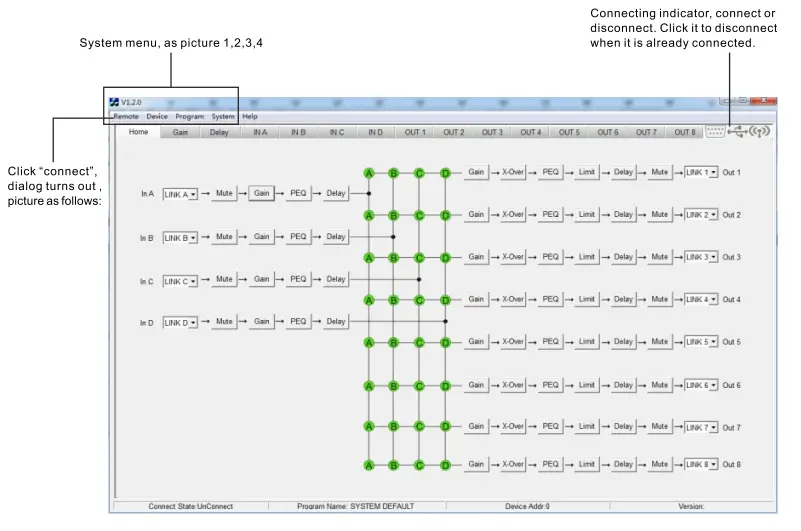
Task: Toggle matrix node B for Out 2
Action: point(393,216)
